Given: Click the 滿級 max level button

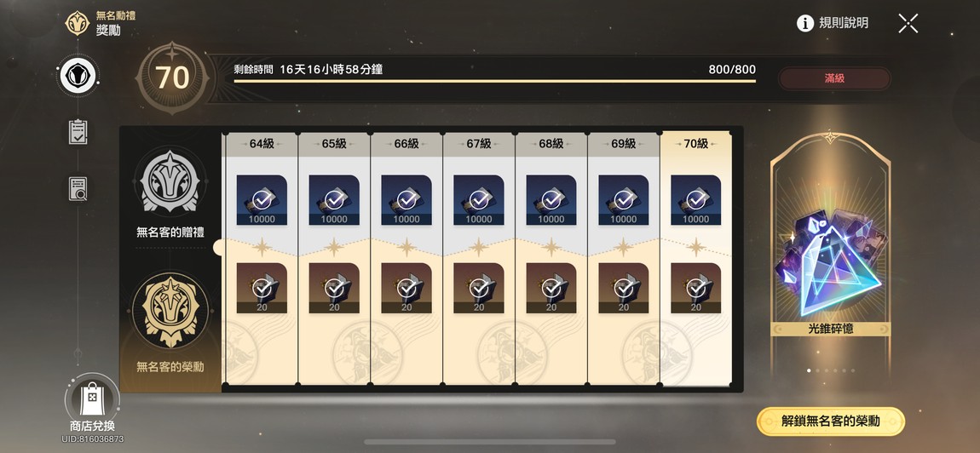Looking at the screenshot, I should (x=833, y=78).
